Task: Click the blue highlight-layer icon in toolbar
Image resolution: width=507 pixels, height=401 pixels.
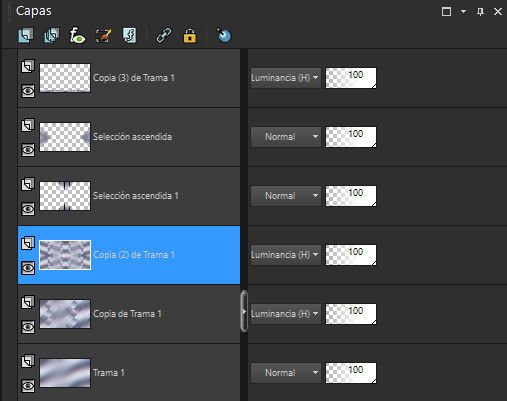Action: [224, 36]
